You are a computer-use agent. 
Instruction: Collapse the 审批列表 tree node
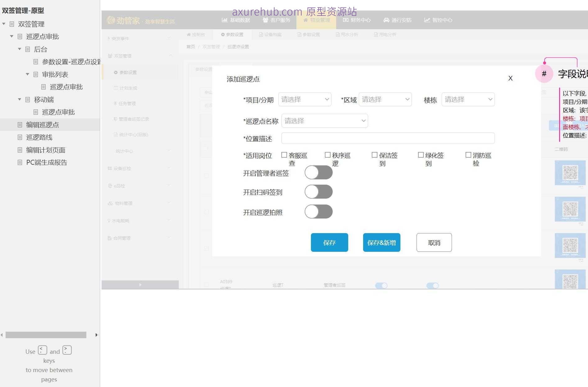(27, 74)
